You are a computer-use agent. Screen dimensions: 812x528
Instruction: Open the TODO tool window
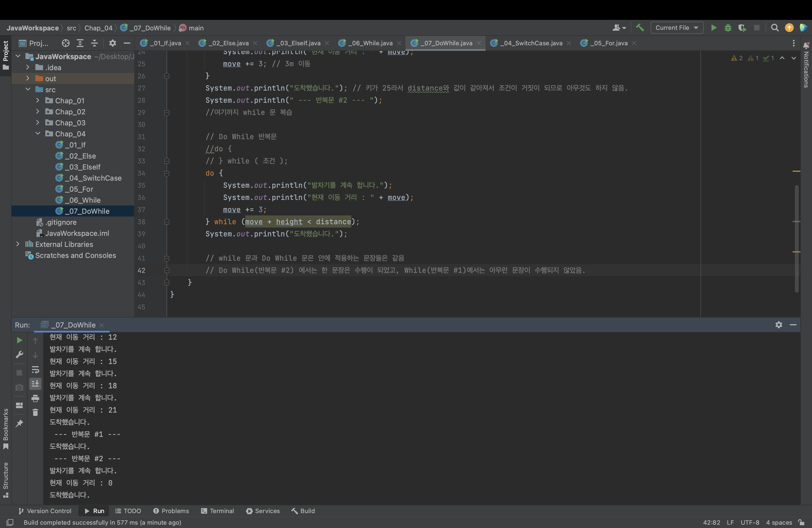[128, 511]
